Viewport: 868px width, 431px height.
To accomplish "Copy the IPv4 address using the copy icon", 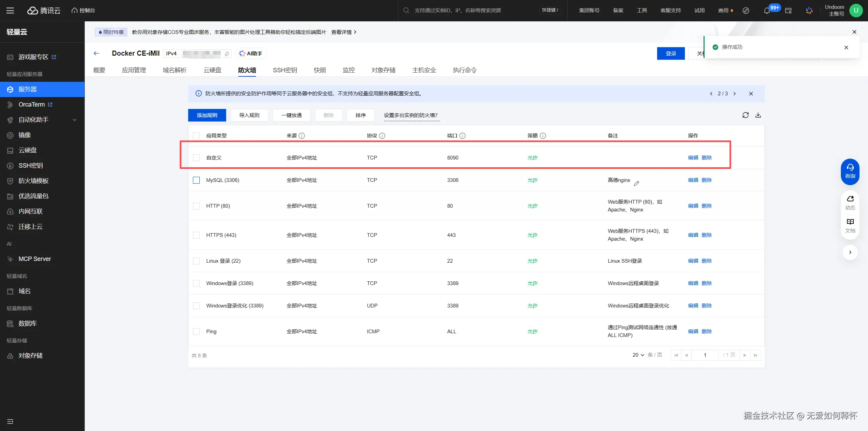I will tap(227, 54).
